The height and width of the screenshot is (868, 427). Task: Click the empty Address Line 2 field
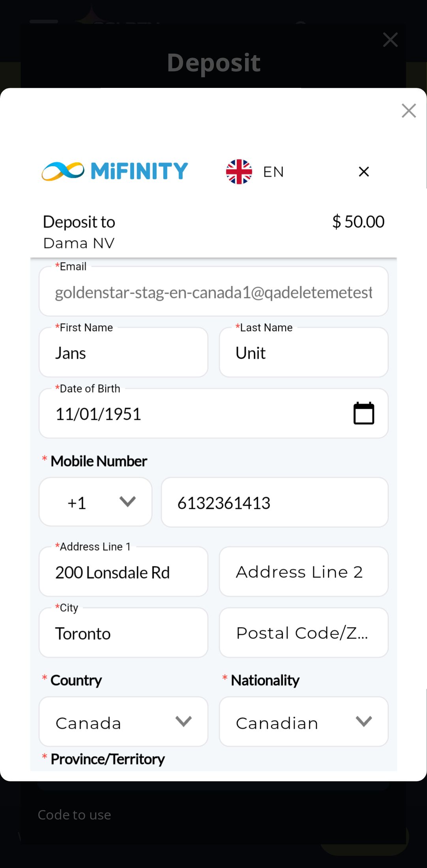(x=303, y=572)
